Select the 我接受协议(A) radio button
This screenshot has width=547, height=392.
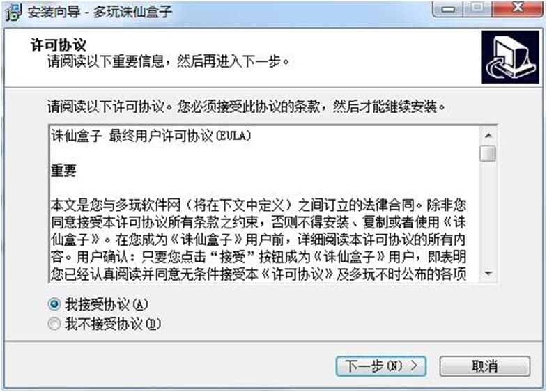(54, 304)
